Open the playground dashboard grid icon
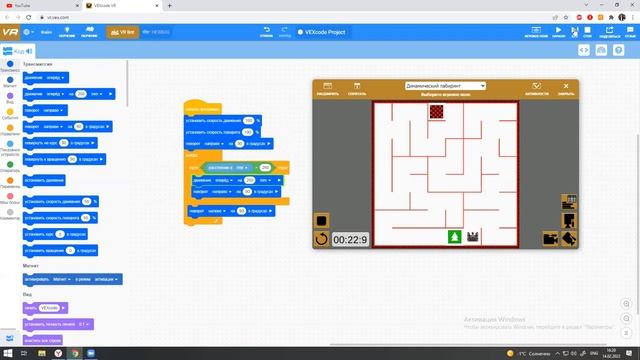 (569, 202)
